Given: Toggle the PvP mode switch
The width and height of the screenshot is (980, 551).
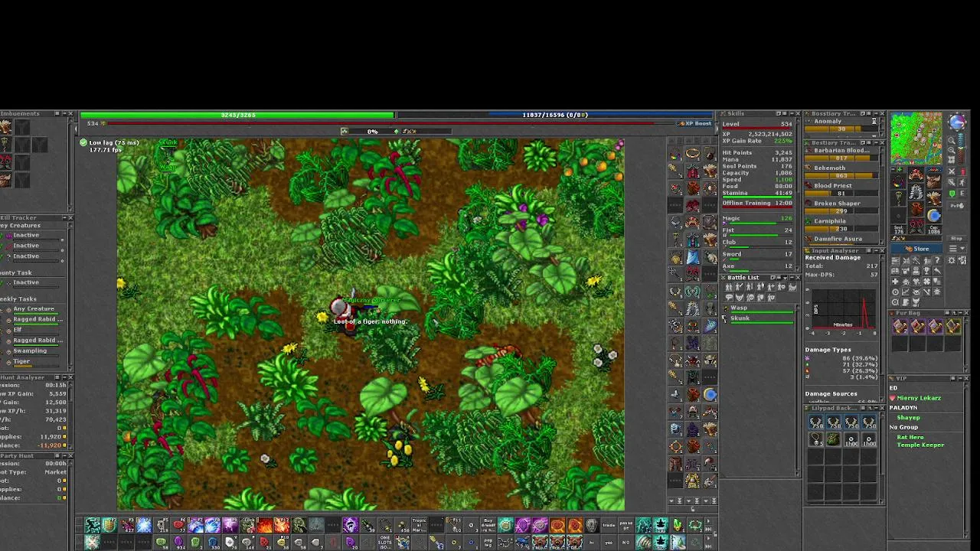Looking at the screenshot, I should (x=957, y=206).
